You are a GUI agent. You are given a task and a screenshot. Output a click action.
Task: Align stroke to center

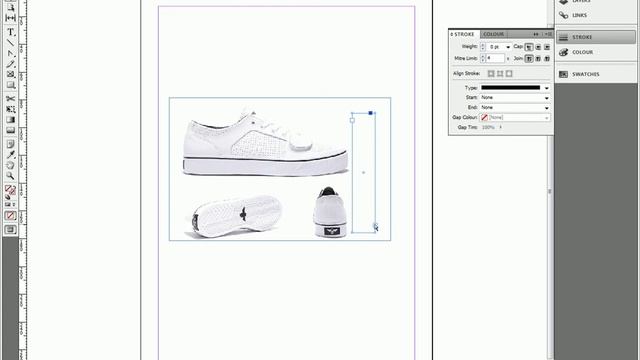pyautogui.click(x=491, y=73)
